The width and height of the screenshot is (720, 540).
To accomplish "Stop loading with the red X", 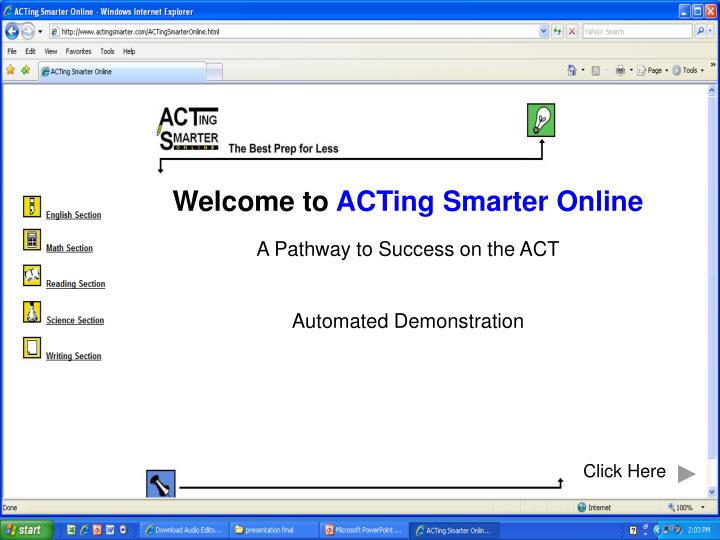I will [572, 31].
